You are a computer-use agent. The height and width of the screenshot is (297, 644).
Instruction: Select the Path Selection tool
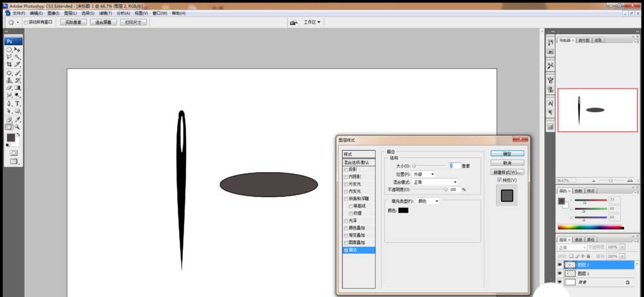9,111
